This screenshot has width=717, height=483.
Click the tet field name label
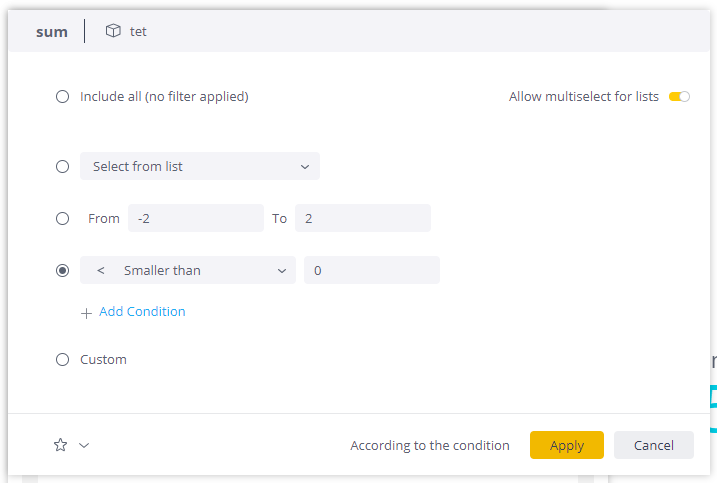click(x=138, y=31)
